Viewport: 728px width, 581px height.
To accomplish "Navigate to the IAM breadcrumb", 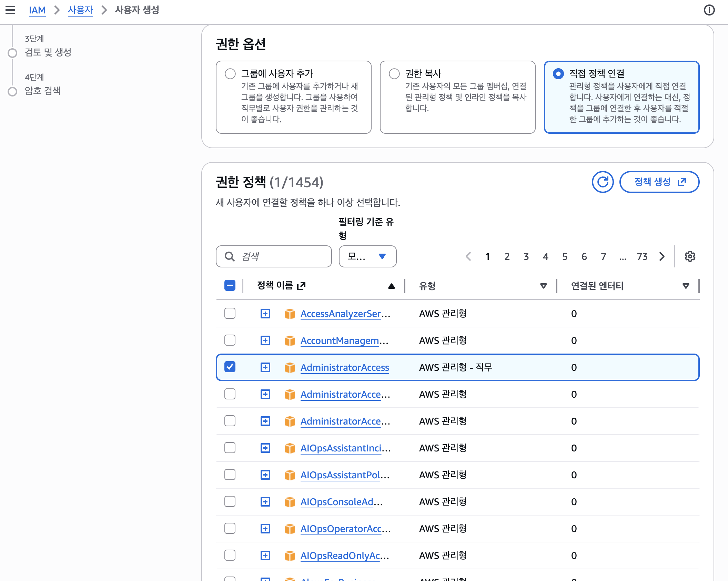I will pyautogui.click(x=37, y=10).
